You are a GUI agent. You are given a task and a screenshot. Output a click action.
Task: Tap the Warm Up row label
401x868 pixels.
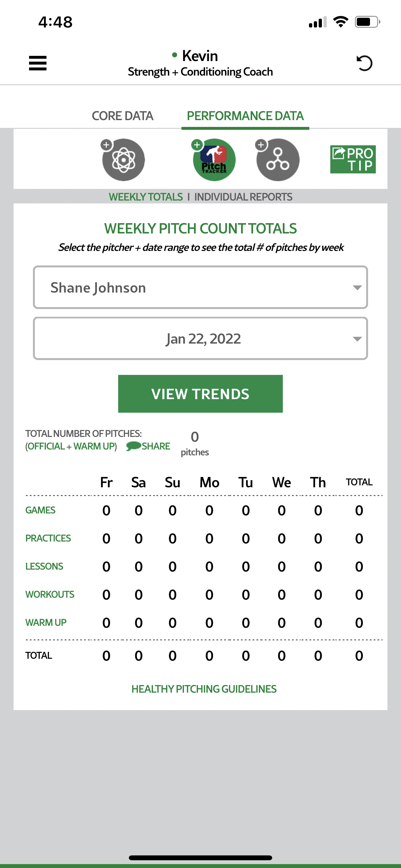tap(46, 622)
